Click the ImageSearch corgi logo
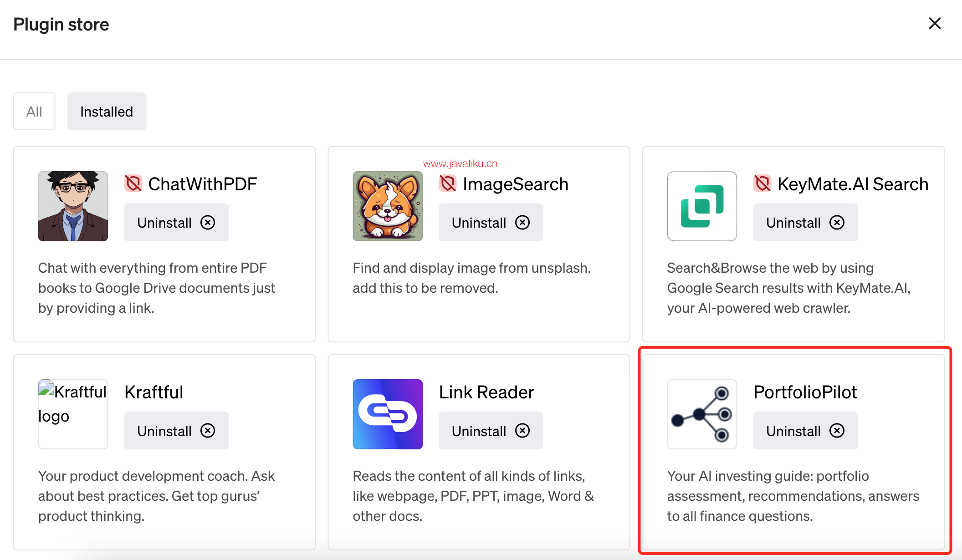962x560 pixels. coord(388,206)
